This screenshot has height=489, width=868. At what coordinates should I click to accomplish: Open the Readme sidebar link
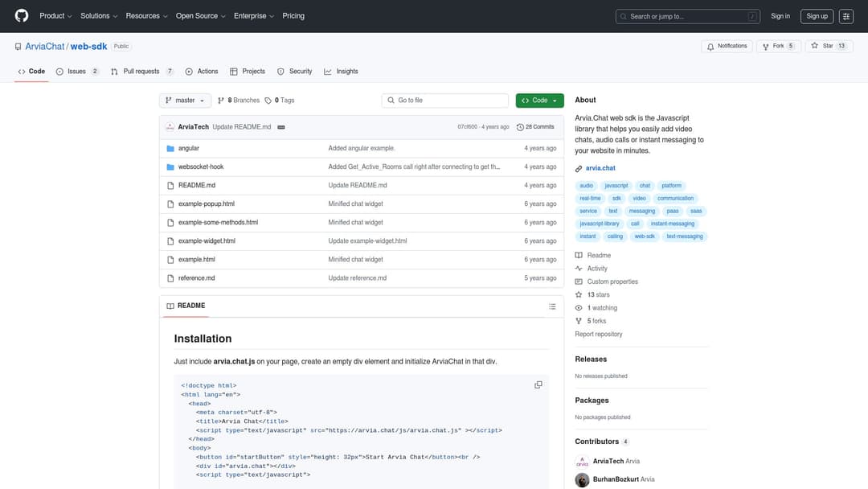593,255
